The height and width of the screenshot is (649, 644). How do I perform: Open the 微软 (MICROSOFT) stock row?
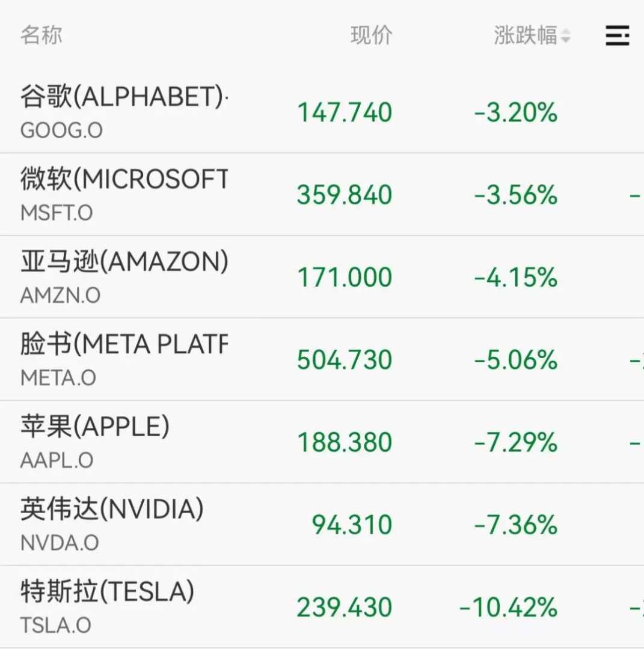(x=124, y=179)
